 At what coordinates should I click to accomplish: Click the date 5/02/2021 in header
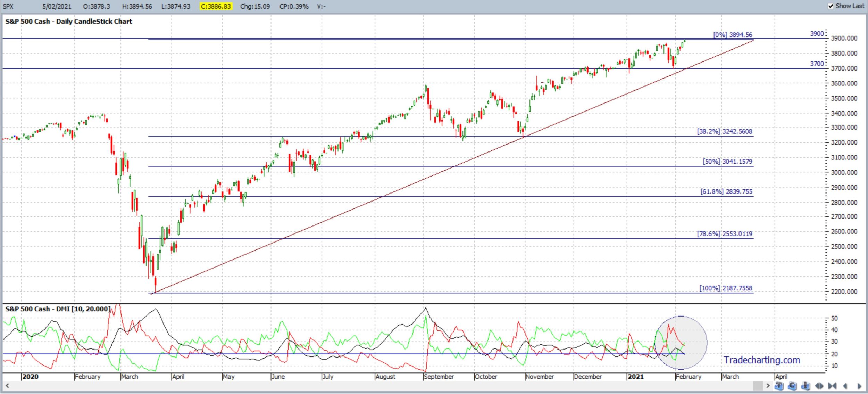pyautogui.click(x=57, y=7)
